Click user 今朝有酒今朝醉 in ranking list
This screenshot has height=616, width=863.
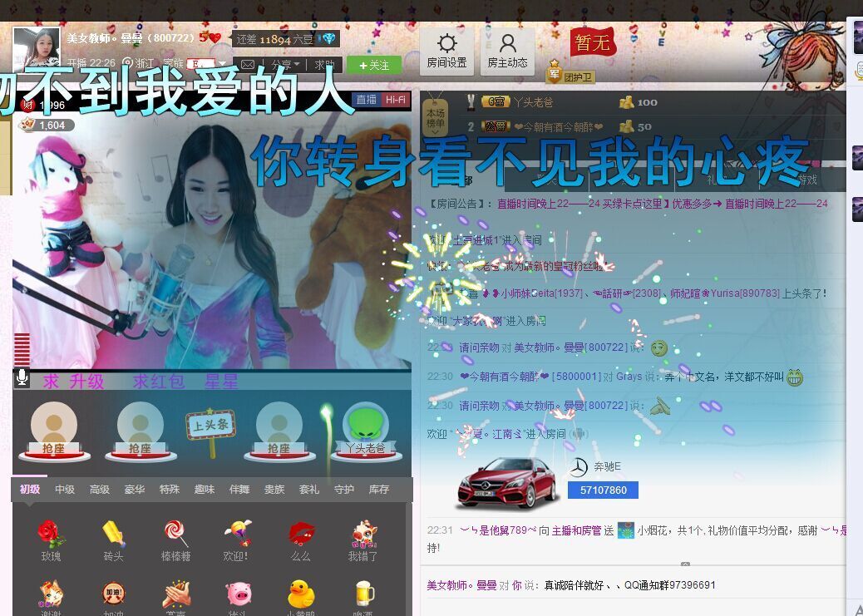559,127
